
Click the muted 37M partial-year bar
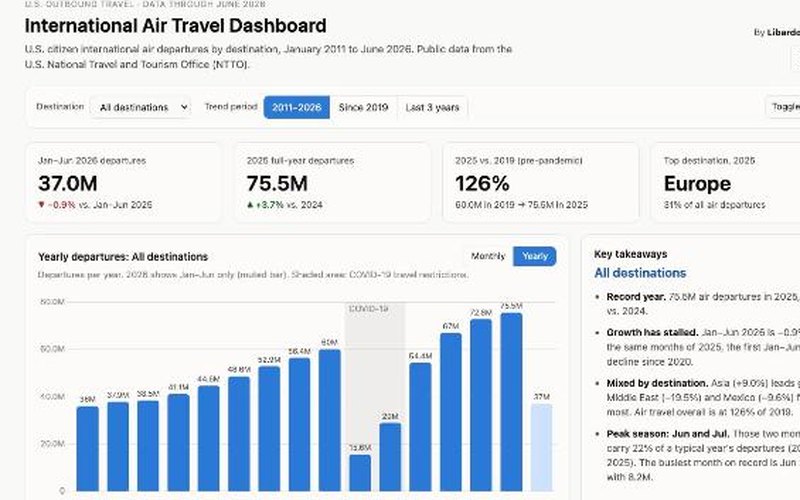click(x=541, y=447)
